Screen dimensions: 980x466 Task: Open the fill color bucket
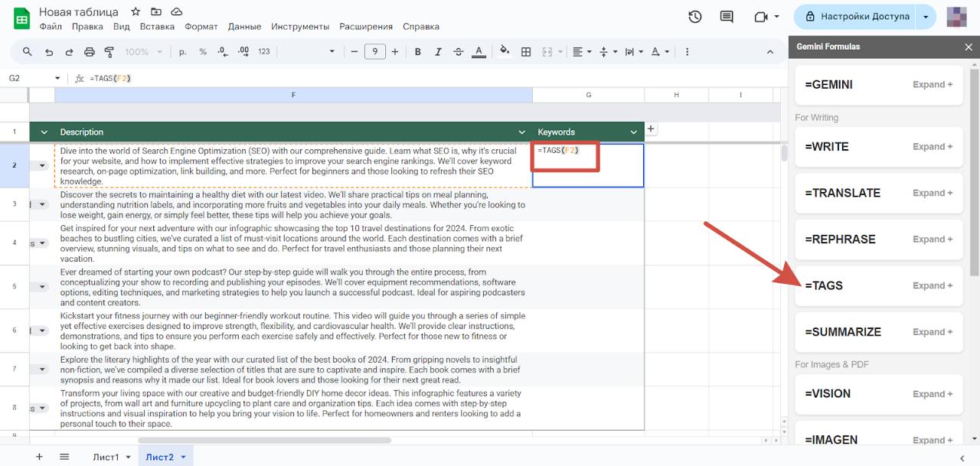click(x=505, y=52)
